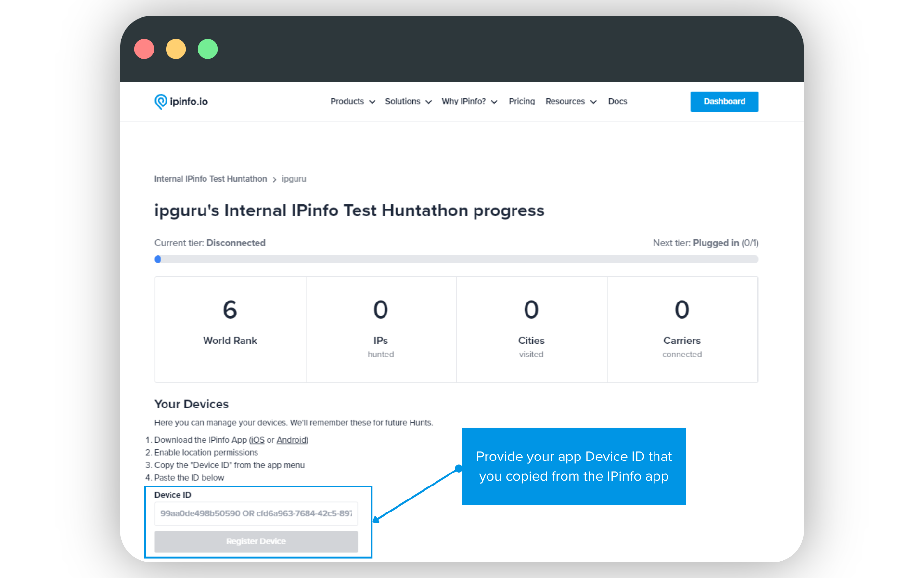Open the Docs menu item
The width and height of the screenshot is (924, 578).
[617, 101]
